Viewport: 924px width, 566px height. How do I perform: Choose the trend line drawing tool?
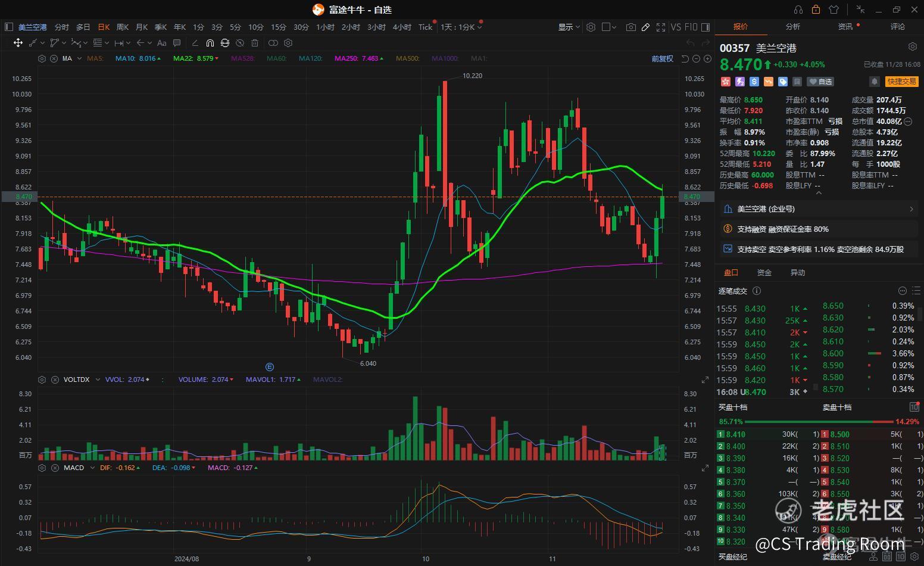pos(33,43)
